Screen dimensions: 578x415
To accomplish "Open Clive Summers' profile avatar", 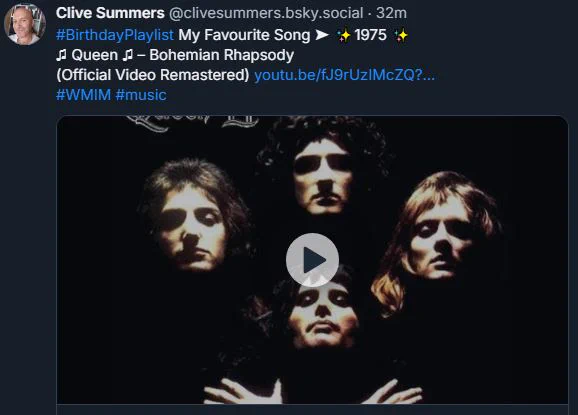I will 25,24.
